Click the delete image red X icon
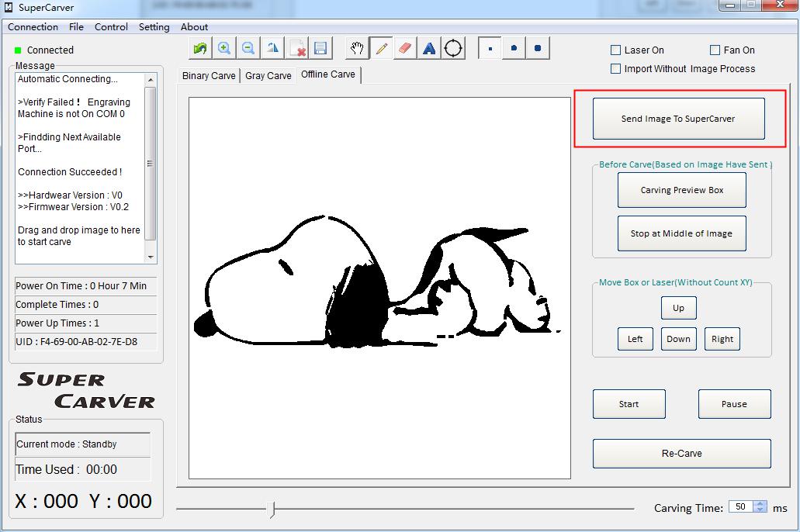 pyautogui.click(x=296, y=48)
